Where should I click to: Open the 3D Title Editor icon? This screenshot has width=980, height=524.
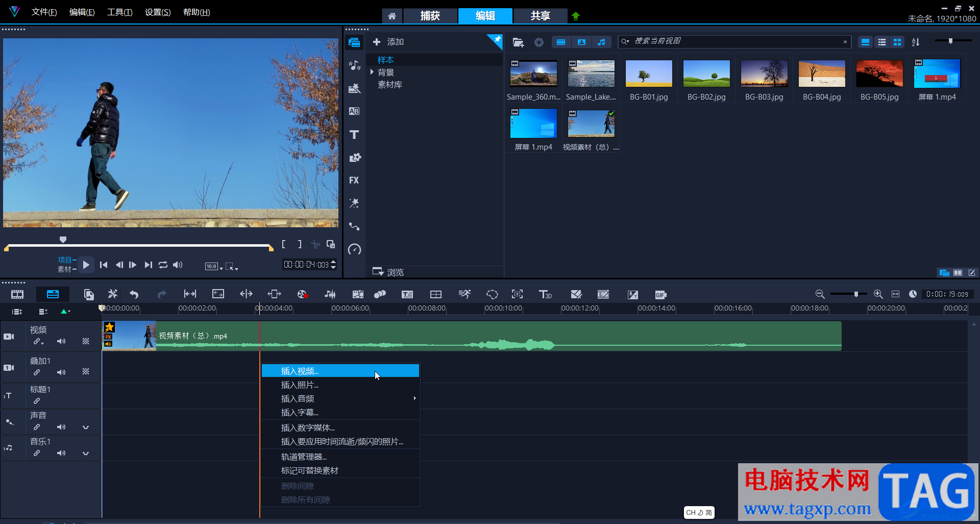545,294
